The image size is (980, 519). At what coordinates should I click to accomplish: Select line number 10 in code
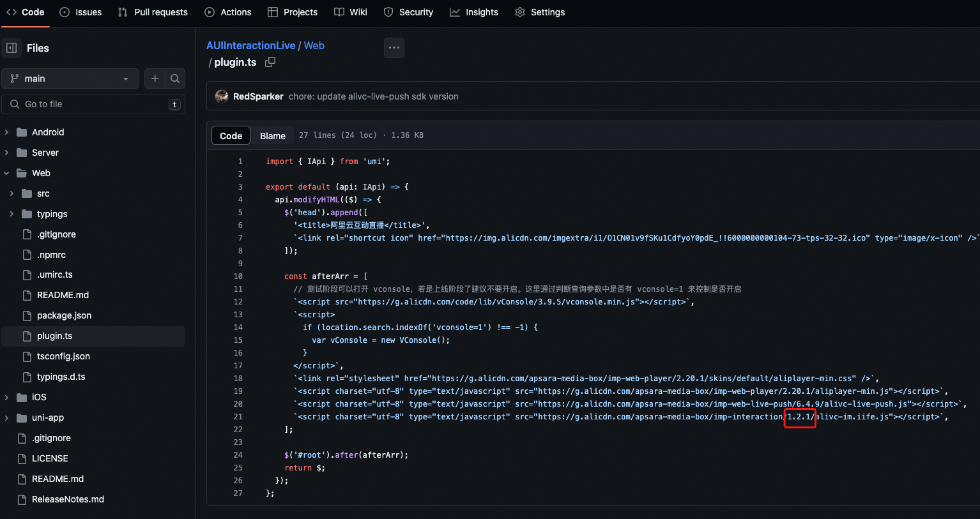pyautogui.click(x=238, y=276)
